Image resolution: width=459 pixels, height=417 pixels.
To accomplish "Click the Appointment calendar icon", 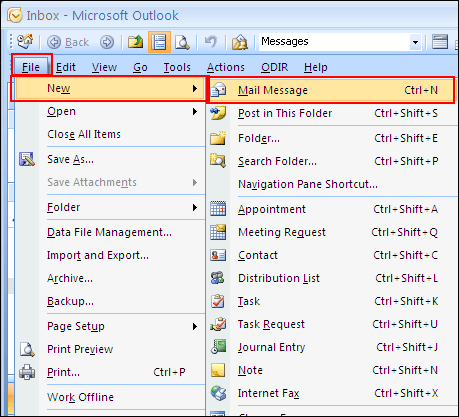I will [x=218, y=209].
